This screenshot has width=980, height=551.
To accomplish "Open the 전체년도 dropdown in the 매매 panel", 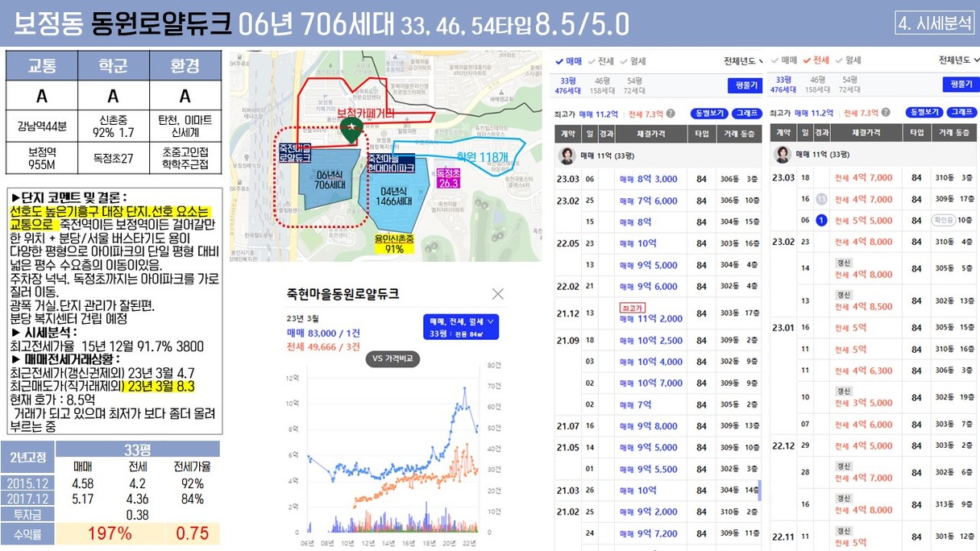I will pyautogui.click(x=743, y=61).
